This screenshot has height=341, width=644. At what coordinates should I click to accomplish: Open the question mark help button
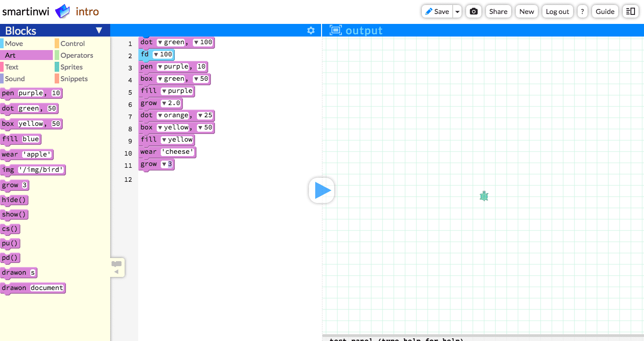[x=583, y=12]
